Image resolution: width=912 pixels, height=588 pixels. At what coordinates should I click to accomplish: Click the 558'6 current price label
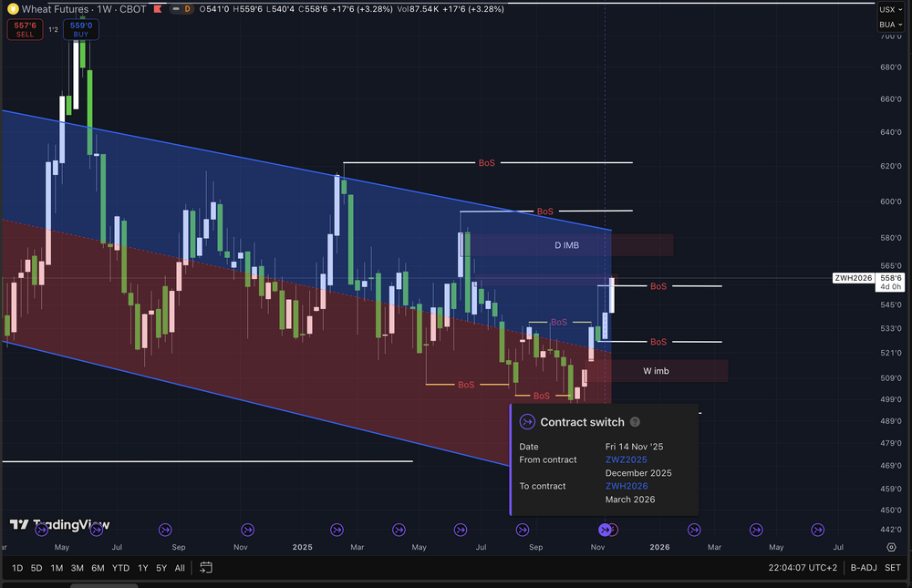click(890, 282)
